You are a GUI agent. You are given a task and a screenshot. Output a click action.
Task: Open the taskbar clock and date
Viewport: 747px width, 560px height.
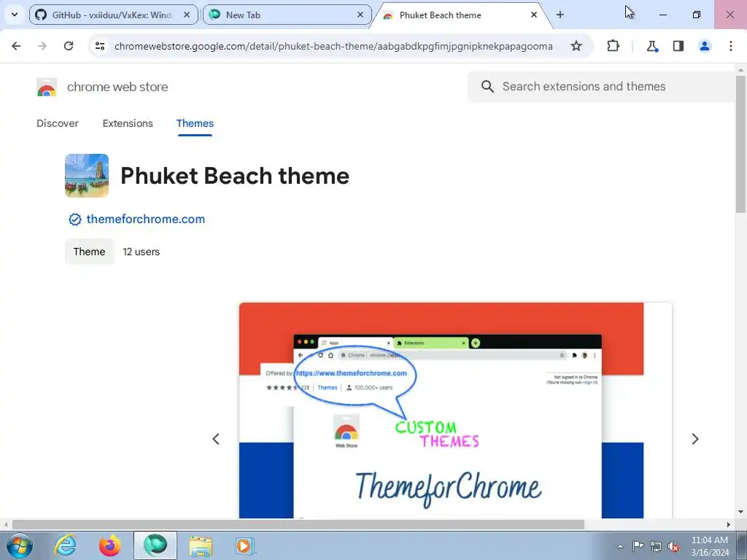pyautogui.click(x=709, y=546)
